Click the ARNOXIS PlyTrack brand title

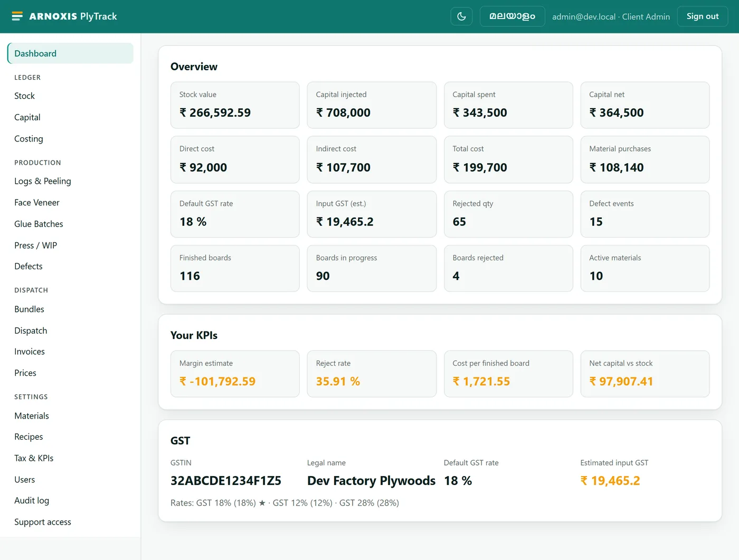[73, 16]
